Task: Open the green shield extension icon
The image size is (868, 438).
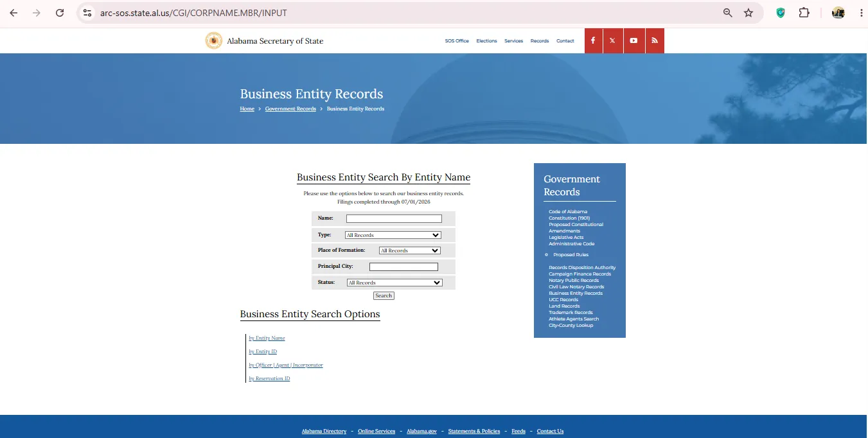Action: pyautogui.click(x=781, y=13)
